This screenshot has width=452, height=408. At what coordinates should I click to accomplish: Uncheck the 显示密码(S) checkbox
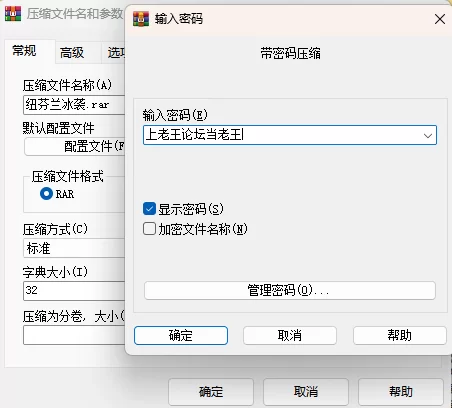click(x=149, y=209)
